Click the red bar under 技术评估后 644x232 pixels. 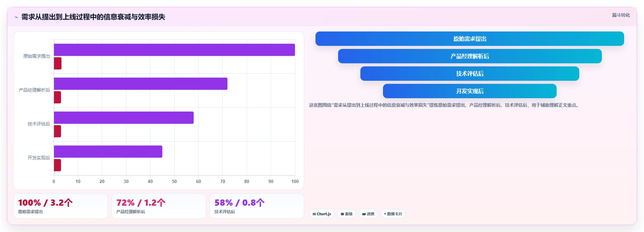[57, 131]
